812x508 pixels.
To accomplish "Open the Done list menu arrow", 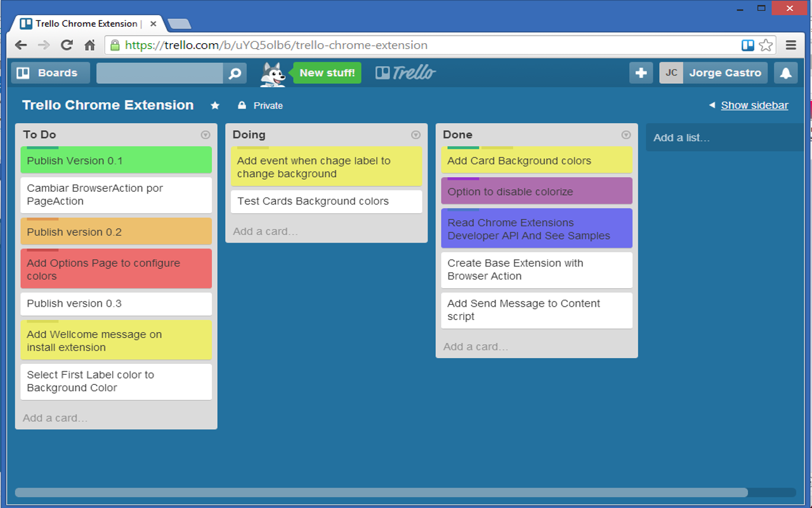I will pos(626,135).
